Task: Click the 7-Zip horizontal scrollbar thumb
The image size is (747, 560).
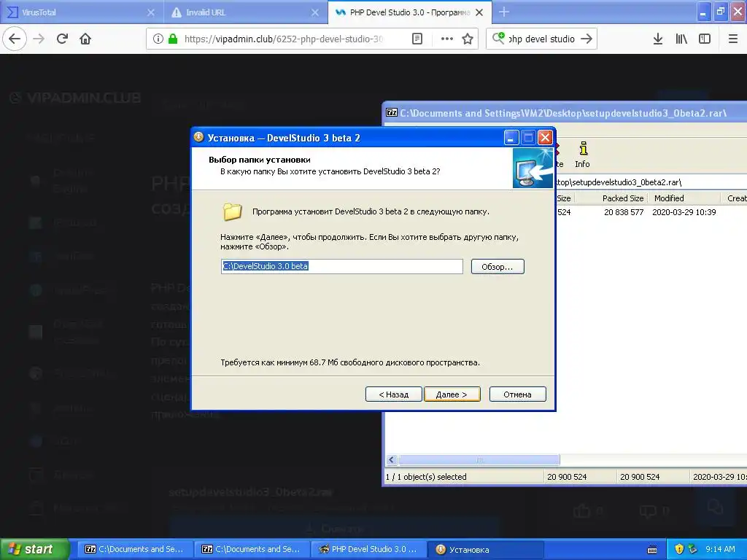Action: pyautogui.click(x=479, y=459)
